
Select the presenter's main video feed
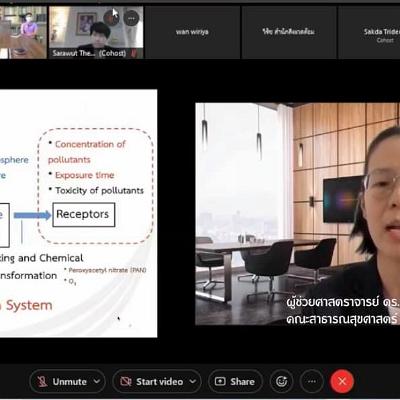pyautogui.click(x=298, y=214)
